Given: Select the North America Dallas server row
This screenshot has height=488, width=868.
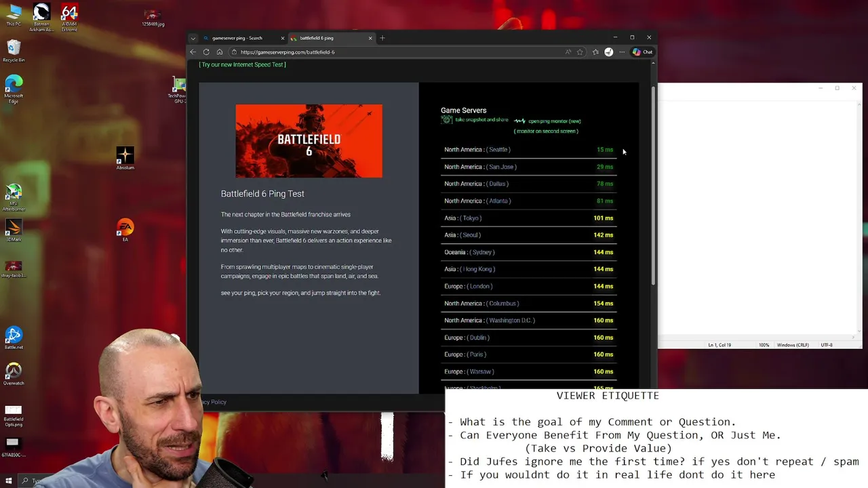Looking at the screenshot, I should (529, 184).
